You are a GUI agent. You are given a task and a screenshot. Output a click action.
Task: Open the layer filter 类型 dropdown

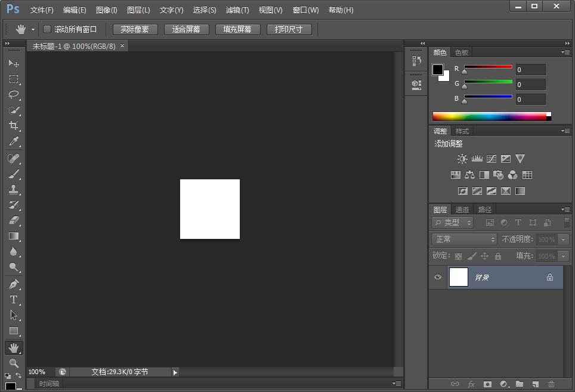pyautogui.click(x=453, y=222)
